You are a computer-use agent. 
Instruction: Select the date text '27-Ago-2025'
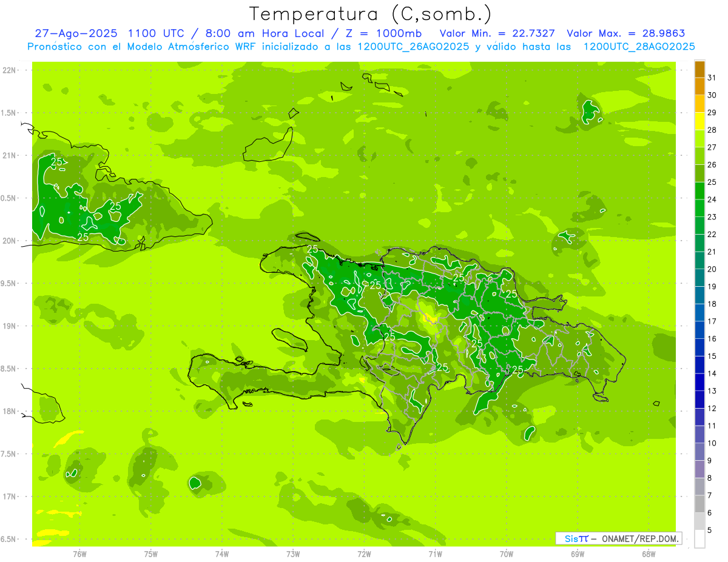(x=75, y=33)
